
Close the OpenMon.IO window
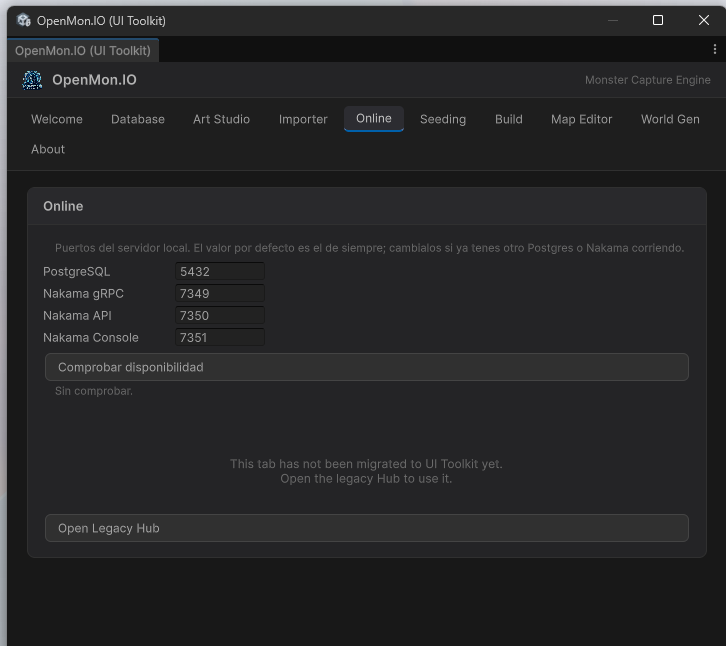pos(704,20)
